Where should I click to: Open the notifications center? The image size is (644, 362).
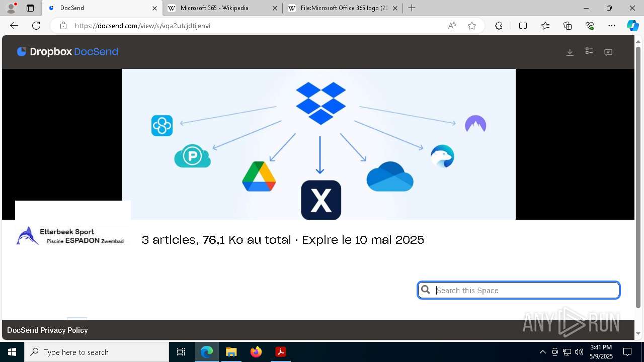point(627,352)
